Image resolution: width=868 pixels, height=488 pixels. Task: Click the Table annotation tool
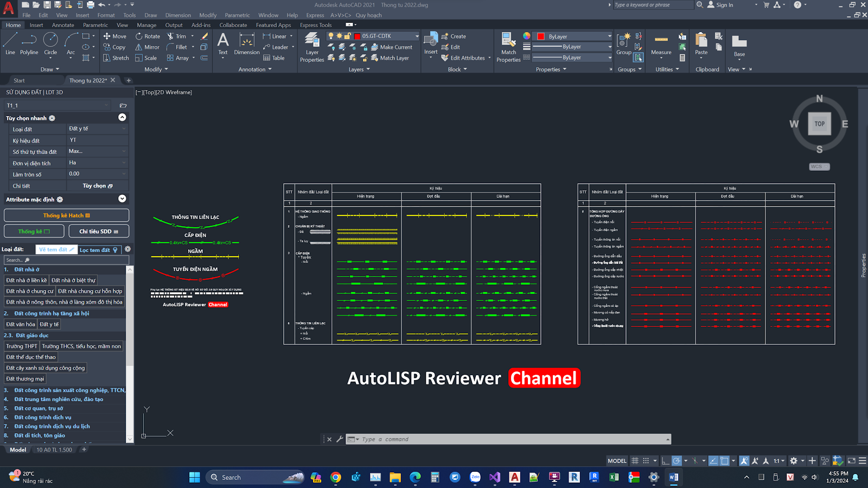point(274,58)
